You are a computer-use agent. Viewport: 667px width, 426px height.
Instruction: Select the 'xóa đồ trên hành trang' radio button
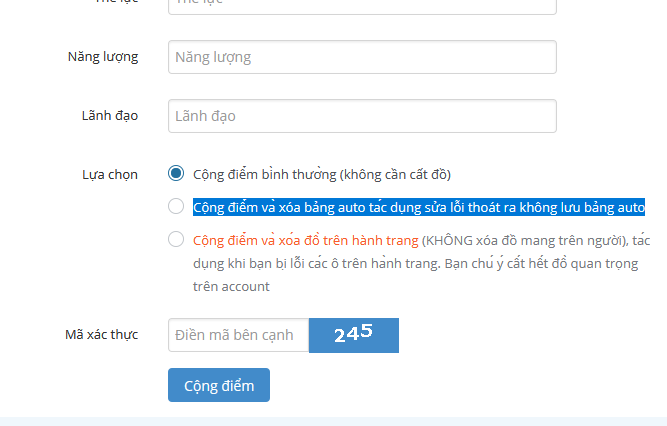point(176,239)
